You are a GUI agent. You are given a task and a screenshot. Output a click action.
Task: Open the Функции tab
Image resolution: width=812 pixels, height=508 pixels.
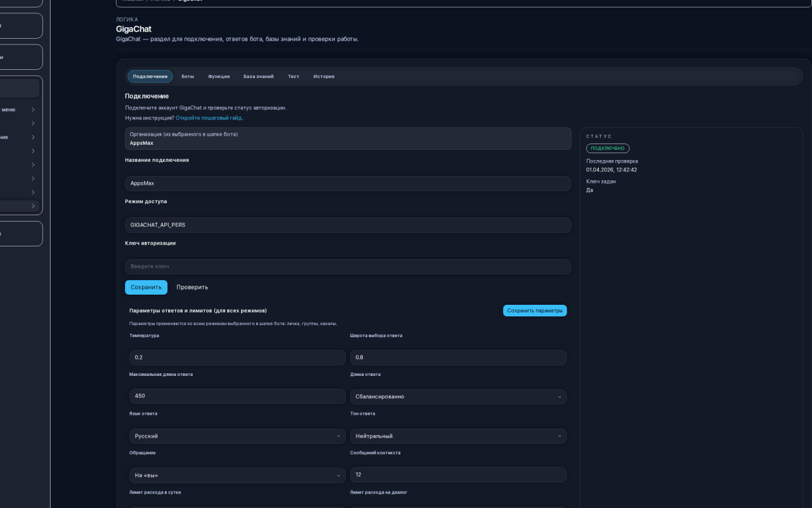[219, 76]
